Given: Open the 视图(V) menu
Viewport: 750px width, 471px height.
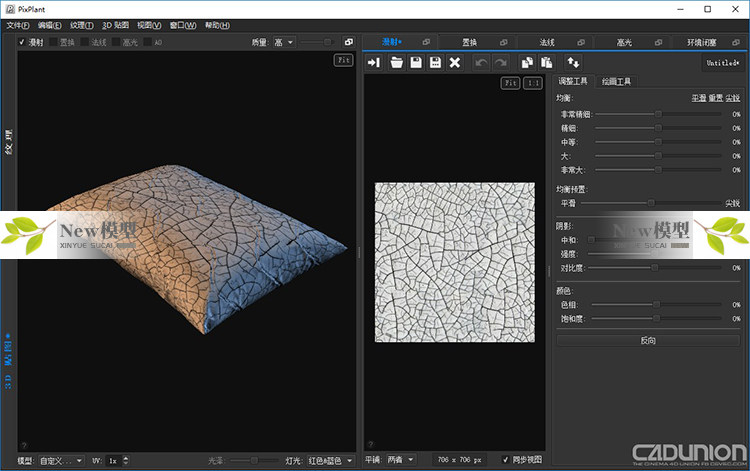Looking at the screenshot, I should [x=149, y=25].
